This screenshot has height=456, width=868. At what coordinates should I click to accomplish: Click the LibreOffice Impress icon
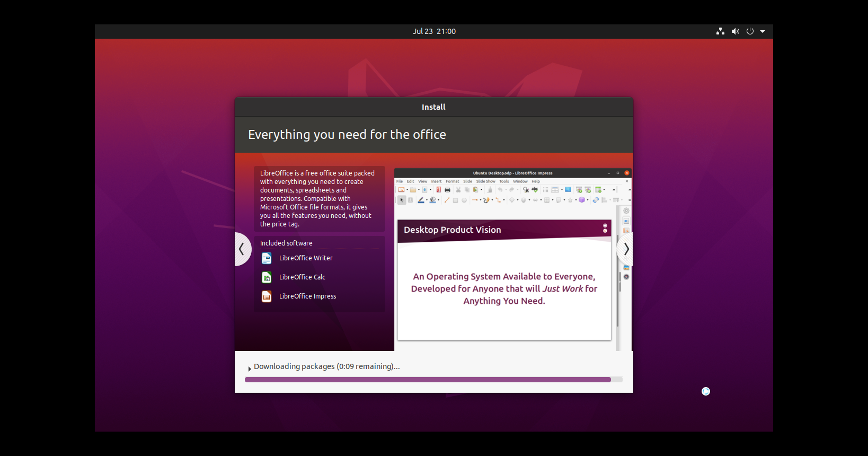point(267,296)
